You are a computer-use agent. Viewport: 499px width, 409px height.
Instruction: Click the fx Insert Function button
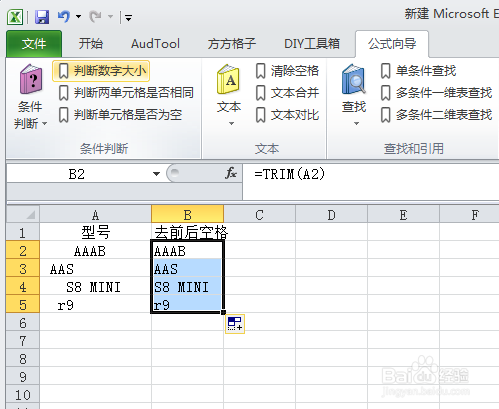tap(231, 173)
